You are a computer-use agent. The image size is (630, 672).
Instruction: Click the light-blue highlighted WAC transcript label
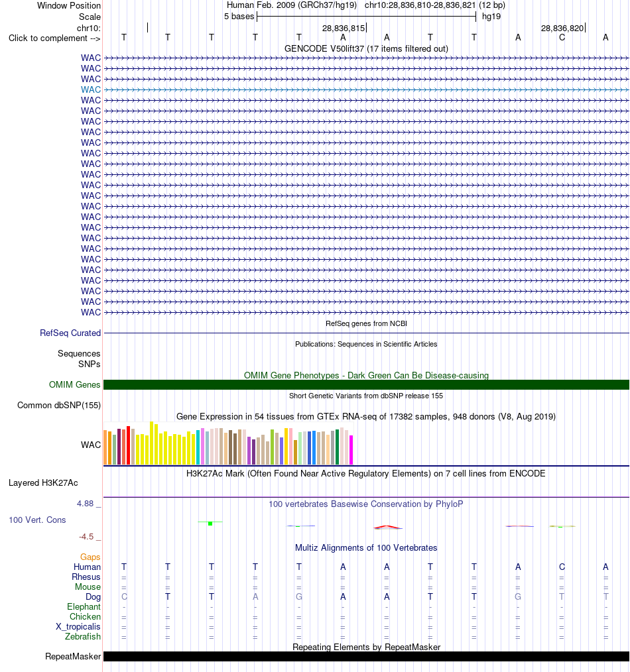[90, 89]
